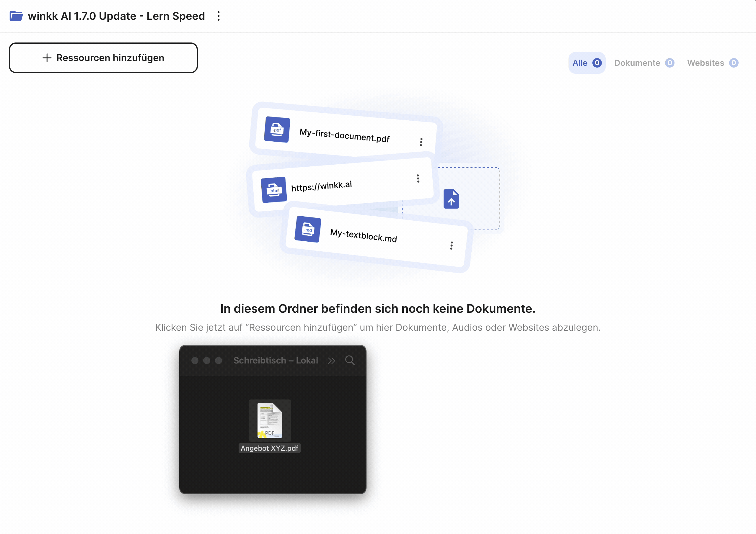The width and height of the screenshot is (756, 534).
Task: Click the blue folder icon in header
Action: (x=16, y=16)
